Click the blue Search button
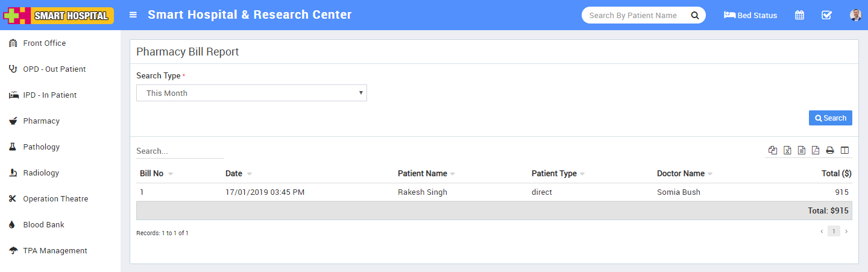Image resolution: width=868 pixels, height=272 pixels. click(830, 118)
